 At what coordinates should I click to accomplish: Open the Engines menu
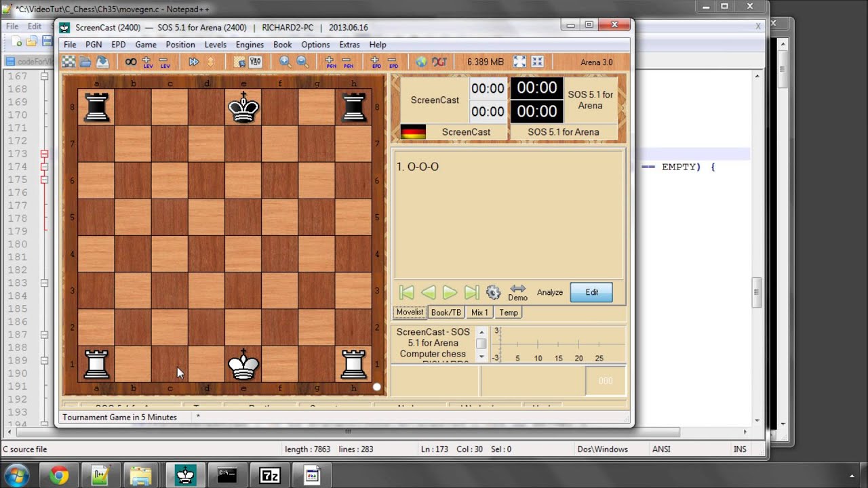pos(250,45)
